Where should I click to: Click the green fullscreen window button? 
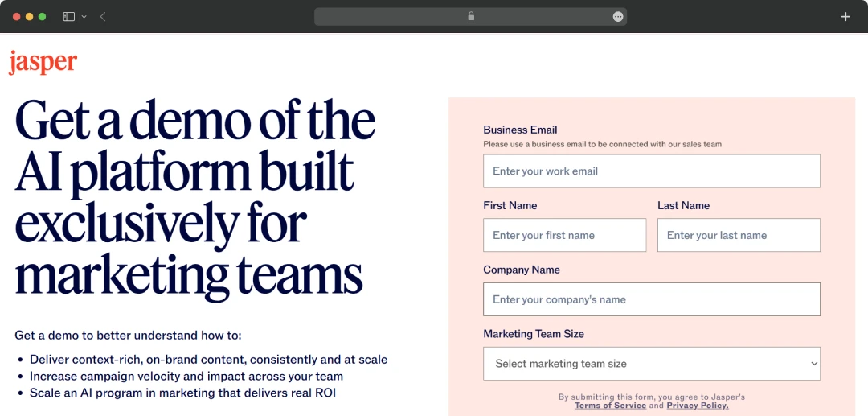click(x=42, y=17)
